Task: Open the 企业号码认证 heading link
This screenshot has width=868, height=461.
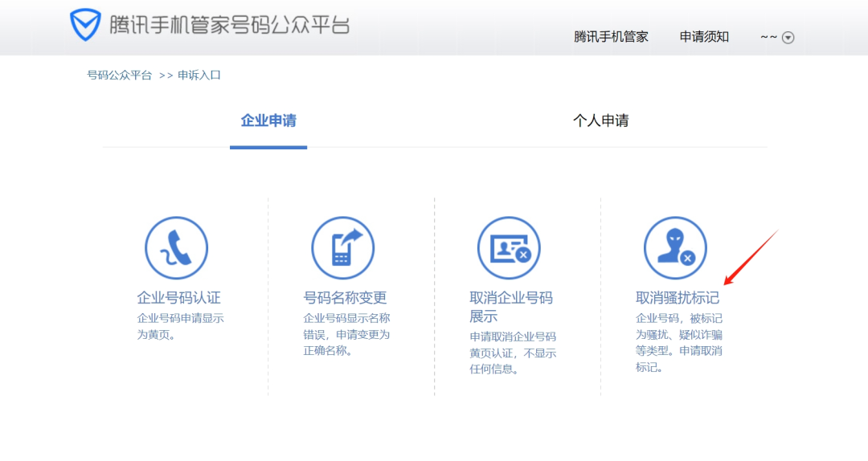Action: pos(178,298)
